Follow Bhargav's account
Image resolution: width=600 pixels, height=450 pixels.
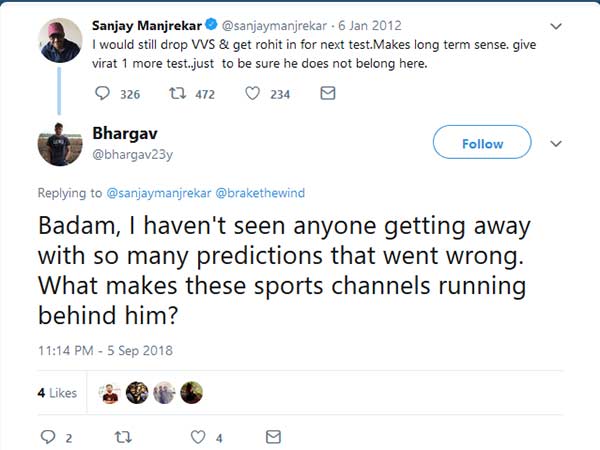(x=482, y=144)
